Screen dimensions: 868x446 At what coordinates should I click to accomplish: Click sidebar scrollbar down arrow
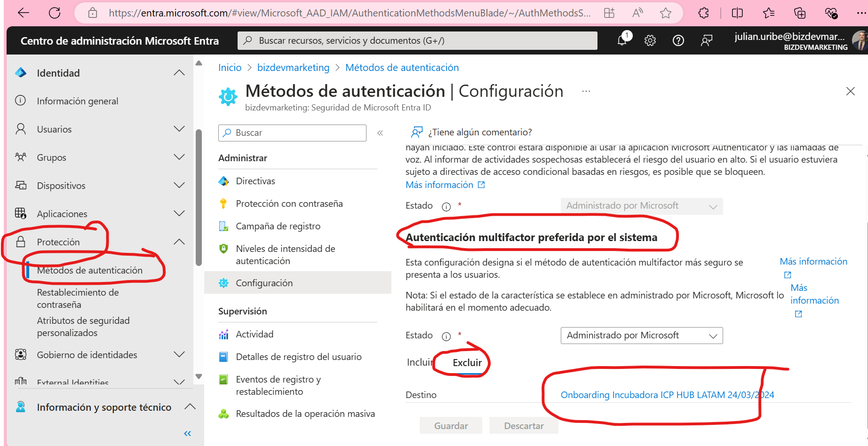pyautogui.click(x=199, y=376)
